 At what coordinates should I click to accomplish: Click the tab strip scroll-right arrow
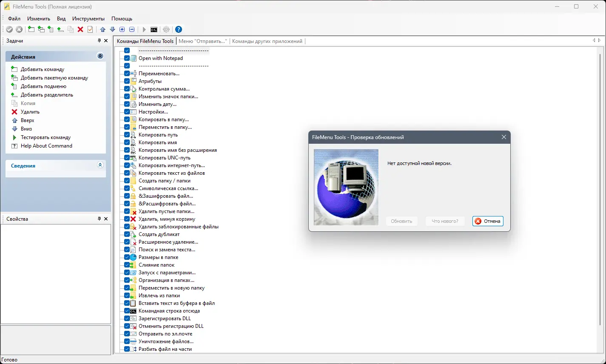point(600,40)
